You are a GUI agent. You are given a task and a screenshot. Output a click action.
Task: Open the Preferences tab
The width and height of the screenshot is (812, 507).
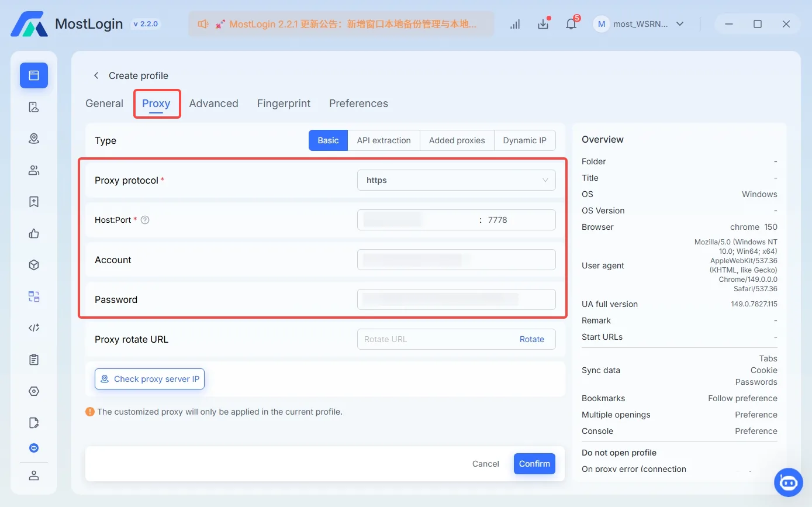pos(358,104)
